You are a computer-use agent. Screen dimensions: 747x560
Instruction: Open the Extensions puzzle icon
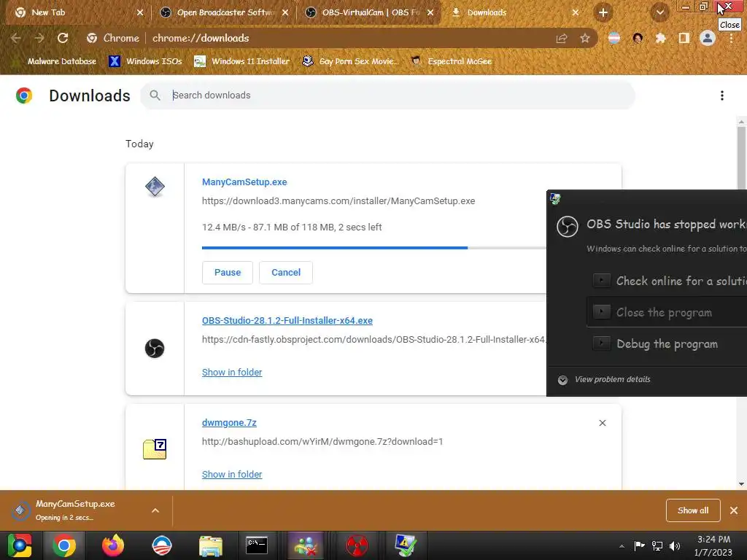[x=660, y=38]
